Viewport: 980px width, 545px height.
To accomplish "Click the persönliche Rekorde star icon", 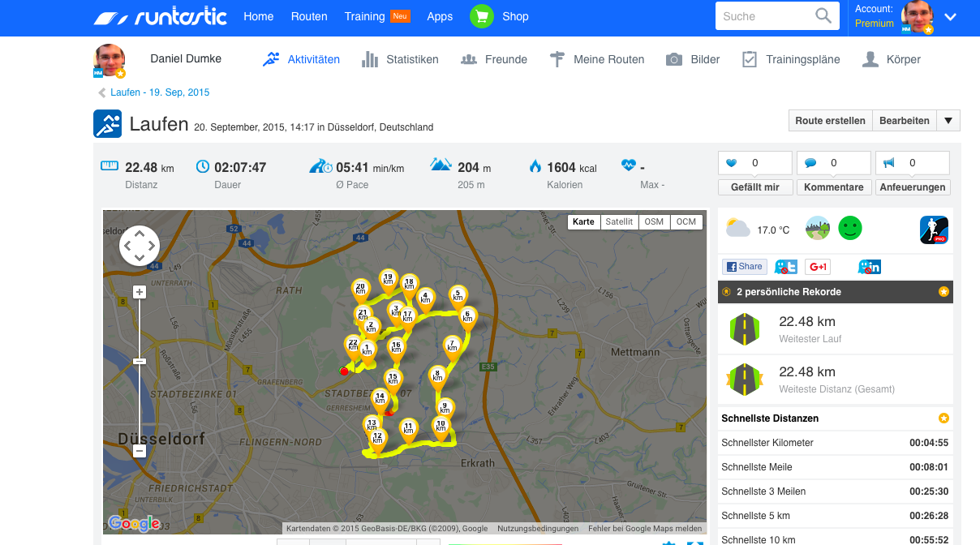I will [x=943, y=292].
